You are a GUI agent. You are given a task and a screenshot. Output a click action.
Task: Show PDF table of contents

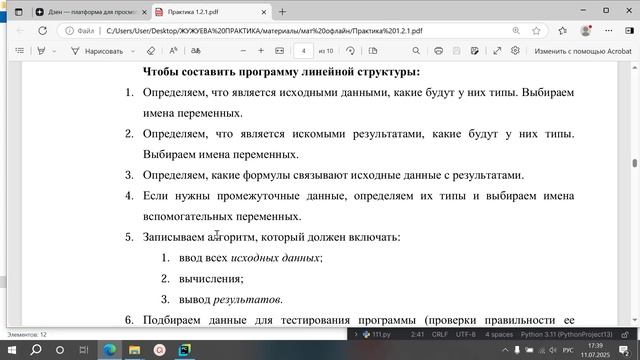19,51
